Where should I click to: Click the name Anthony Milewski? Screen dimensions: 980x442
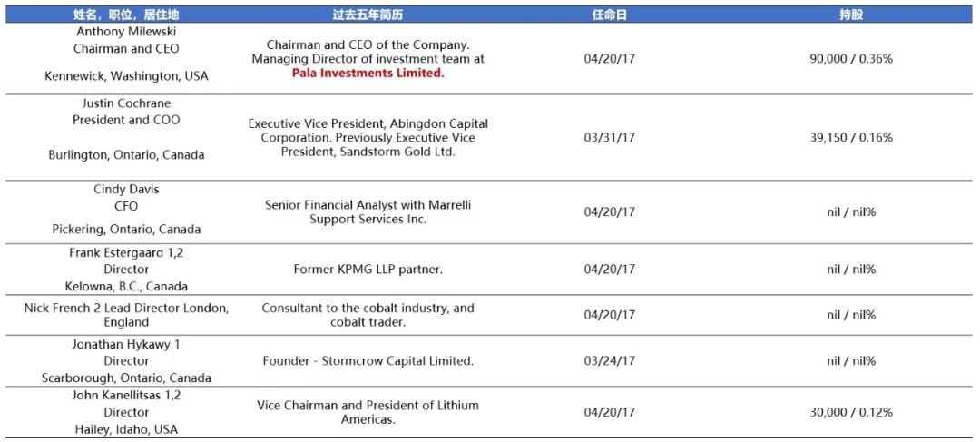coord(126,31)
